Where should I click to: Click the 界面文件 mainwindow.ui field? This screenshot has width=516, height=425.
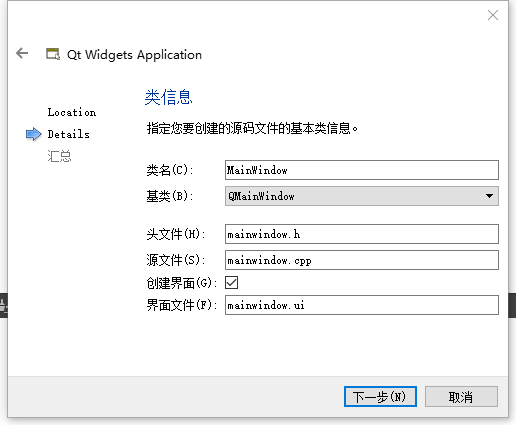pos(362,305)
